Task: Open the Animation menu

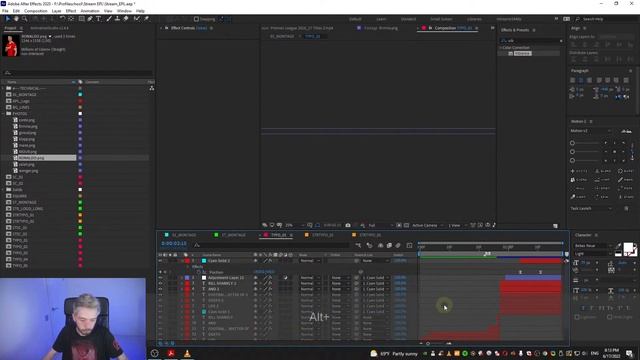Action: (x=90, y=11)
